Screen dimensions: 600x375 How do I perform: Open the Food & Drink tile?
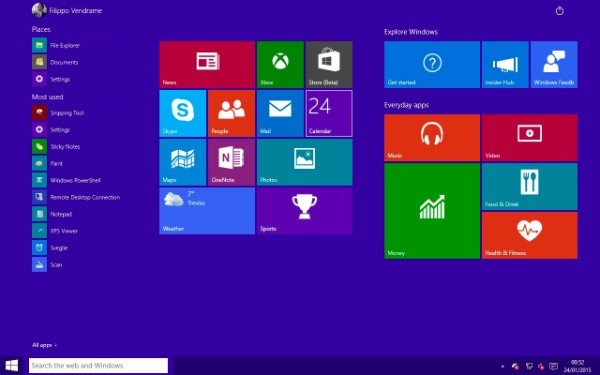point(530,186)
